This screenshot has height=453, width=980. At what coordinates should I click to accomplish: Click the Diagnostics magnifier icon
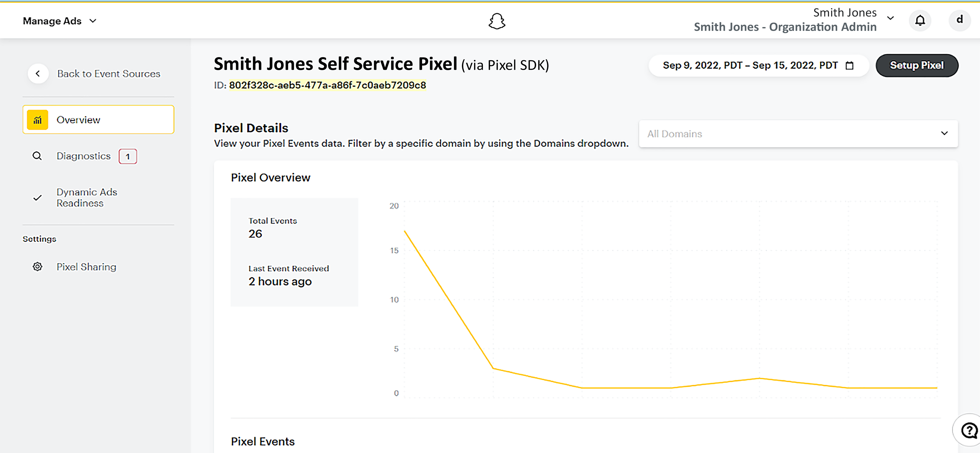pos(37,156)
